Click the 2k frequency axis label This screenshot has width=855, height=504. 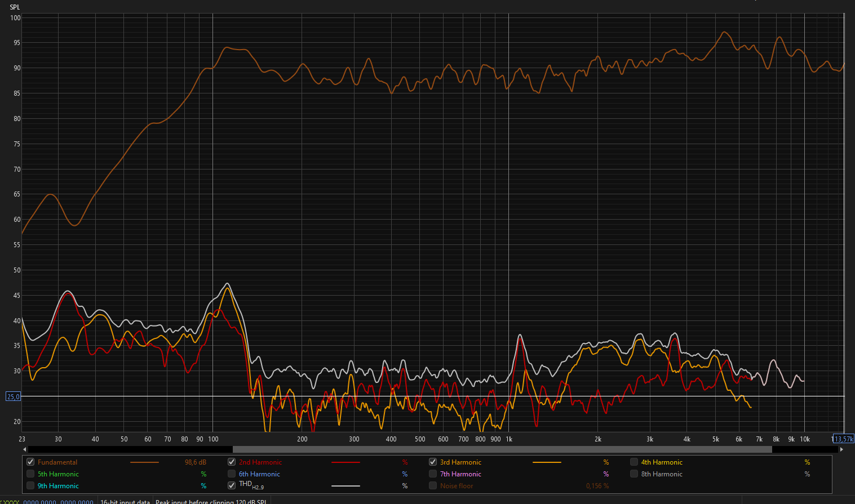coord(598,439)
